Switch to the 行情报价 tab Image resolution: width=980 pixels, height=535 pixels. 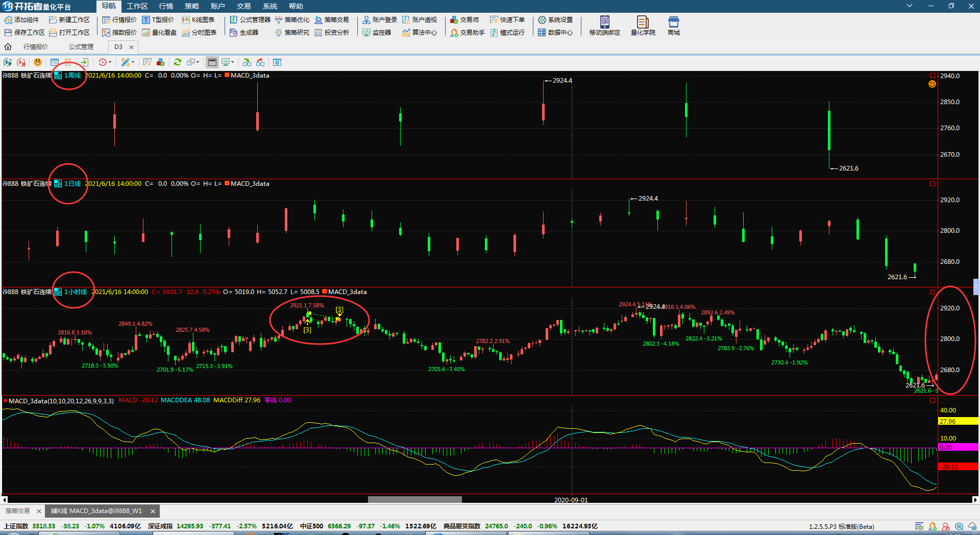[36, 47]
